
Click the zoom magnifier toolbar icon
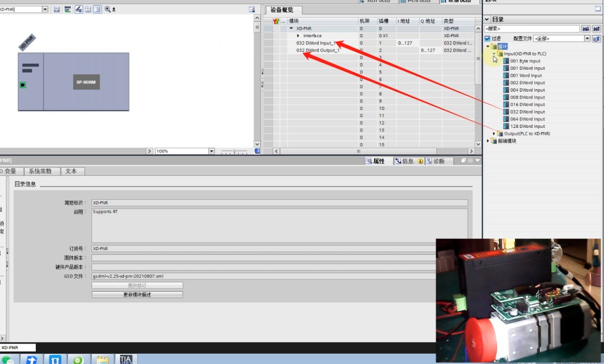tap(108, 9)
